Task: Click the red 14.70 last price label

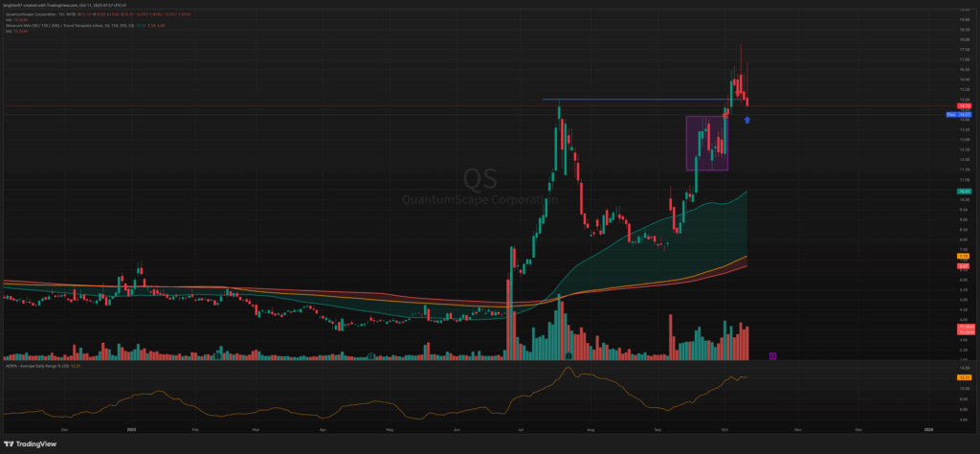Action: pos(966,104)
